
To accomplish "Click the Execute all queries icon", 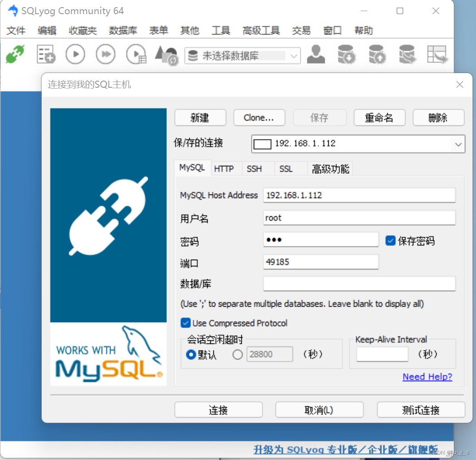I will pos(105,55).
